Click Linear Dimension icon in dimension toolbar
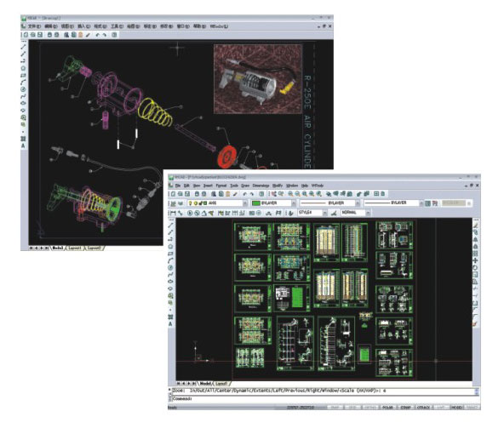The width and height of the screenshot is (504, 434). pos(174,213)
